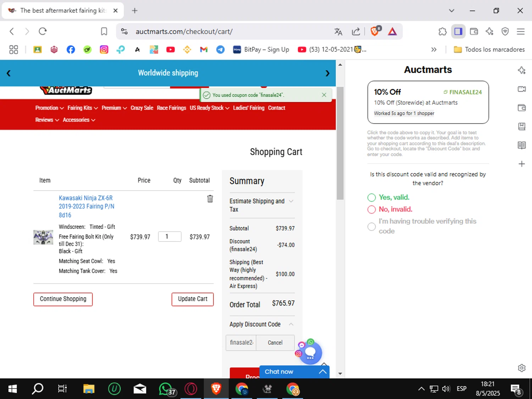This screenshot has height=399, width=532.
Task: Open the floating chat bubble widget
Action: (310, 353)
